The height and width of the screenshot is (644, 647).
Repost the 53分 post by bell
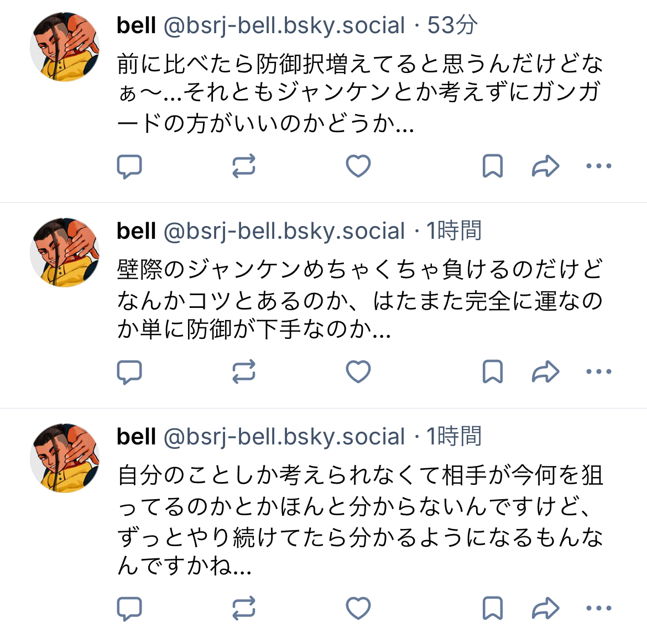tap(244, 166)
